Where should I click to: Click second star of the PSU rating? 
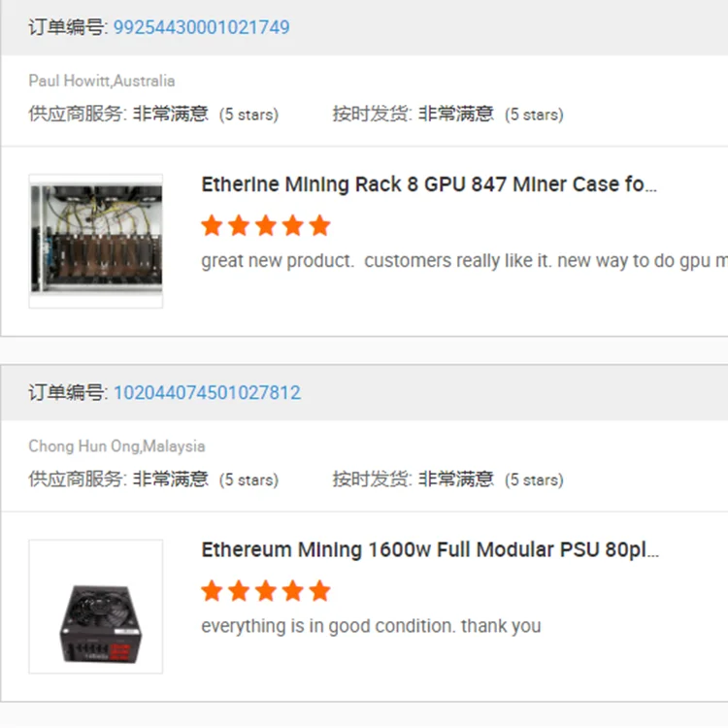click(x=239, y=591)
